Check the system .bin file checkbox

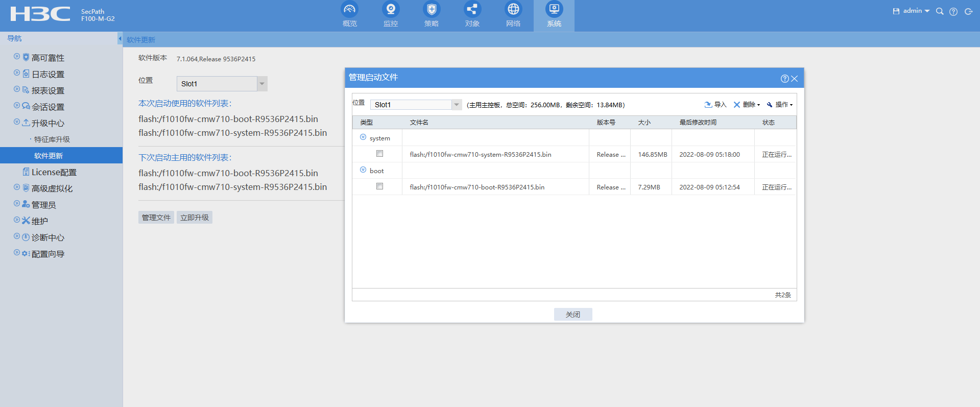379,154
